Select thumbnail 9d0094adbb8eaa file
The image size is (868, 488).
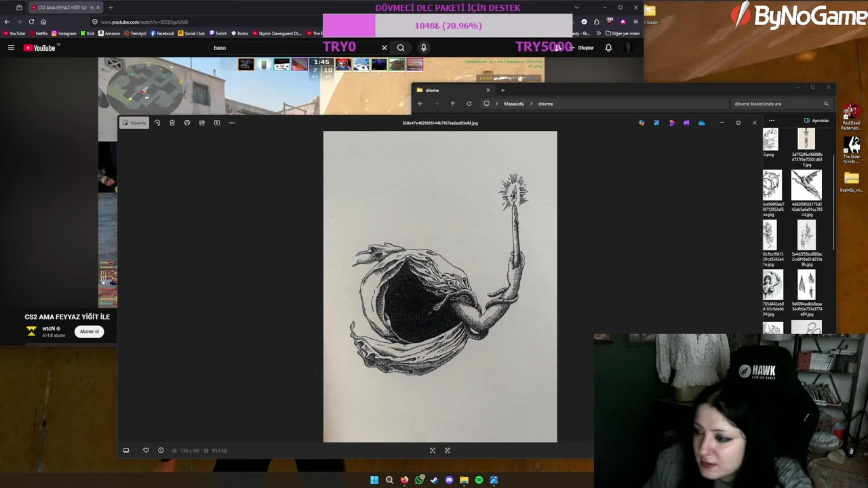point(806,294)
